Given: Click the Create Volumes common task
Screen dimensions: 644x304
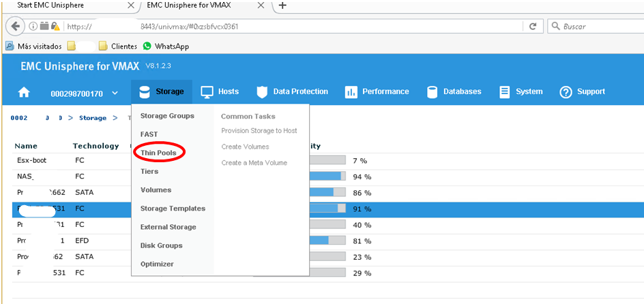Looking at the screenshot, I should [245, 147].
